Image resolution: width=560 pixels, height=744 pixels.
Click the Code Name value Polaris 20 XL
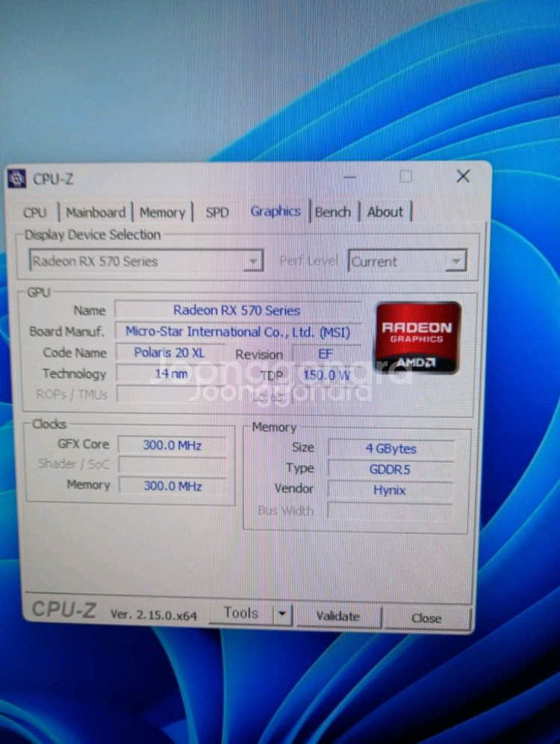click(x=169, y=353)
